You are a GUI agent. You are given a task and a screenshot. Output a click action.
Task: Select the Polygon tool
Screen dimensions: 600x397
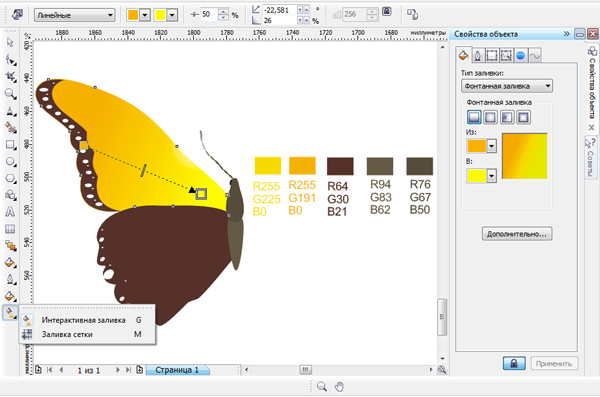pyautogui.click(x=10, y=178)
